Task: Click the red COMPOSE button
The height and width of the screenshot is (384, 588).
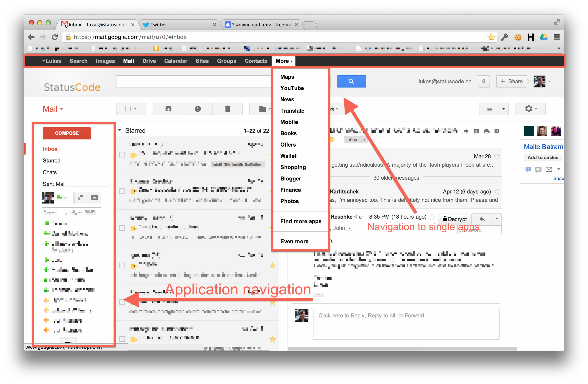Action: [x=67, y=133]
